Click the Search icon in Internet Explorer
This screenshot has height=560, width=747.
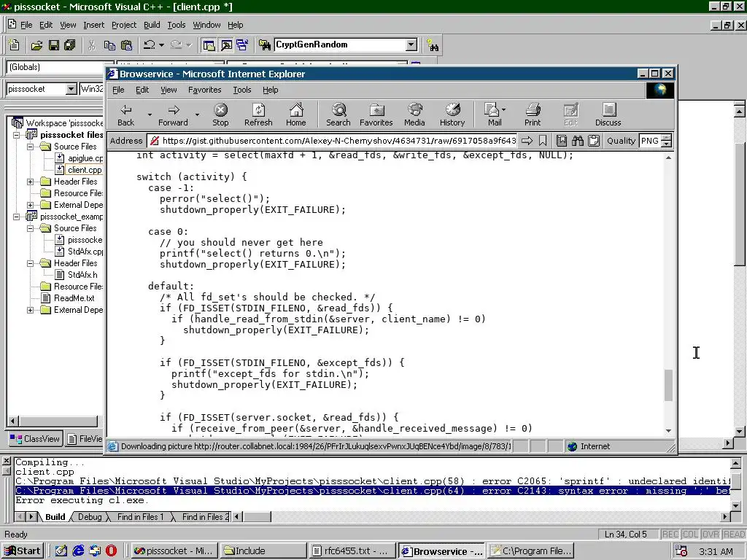338,114
